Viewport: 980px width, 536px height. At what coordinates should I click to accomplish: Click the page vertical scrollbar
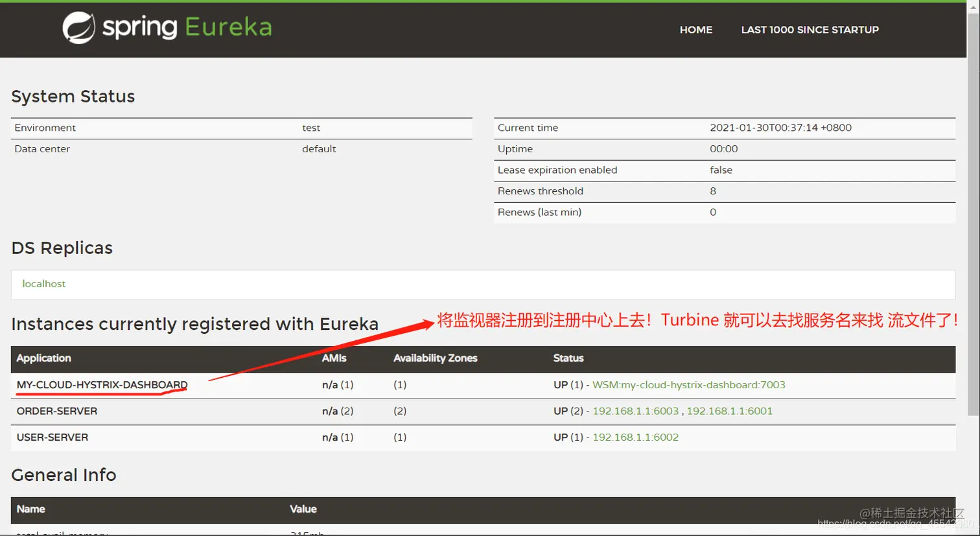973,214
